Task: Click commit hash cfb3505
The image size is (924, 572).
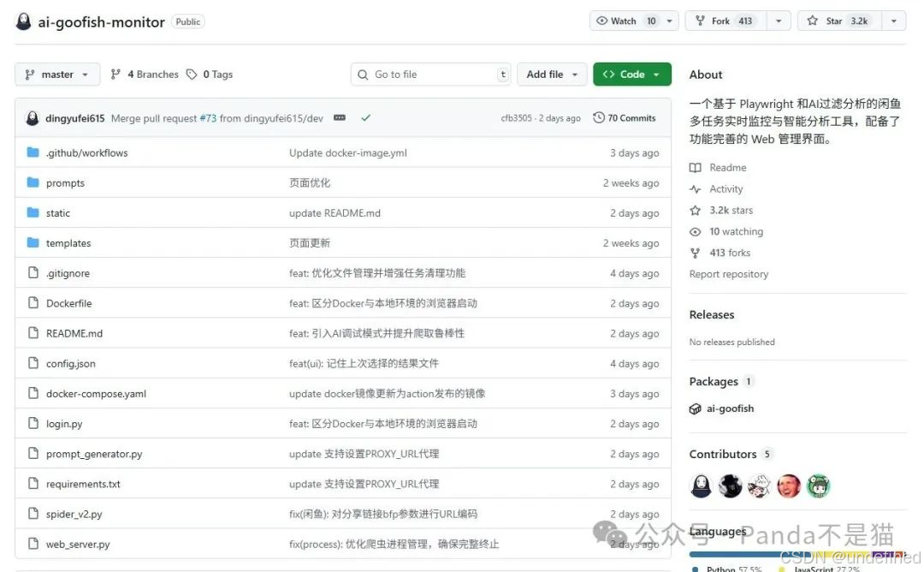Action: point(516,118)
